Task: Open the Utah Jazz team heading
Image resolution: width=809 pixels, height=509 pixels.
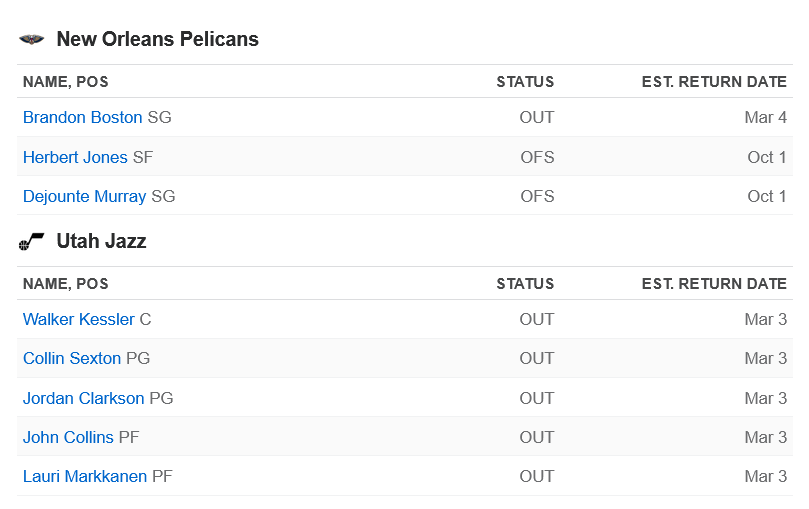Action: pyautogui.click(x=101, y=242)
